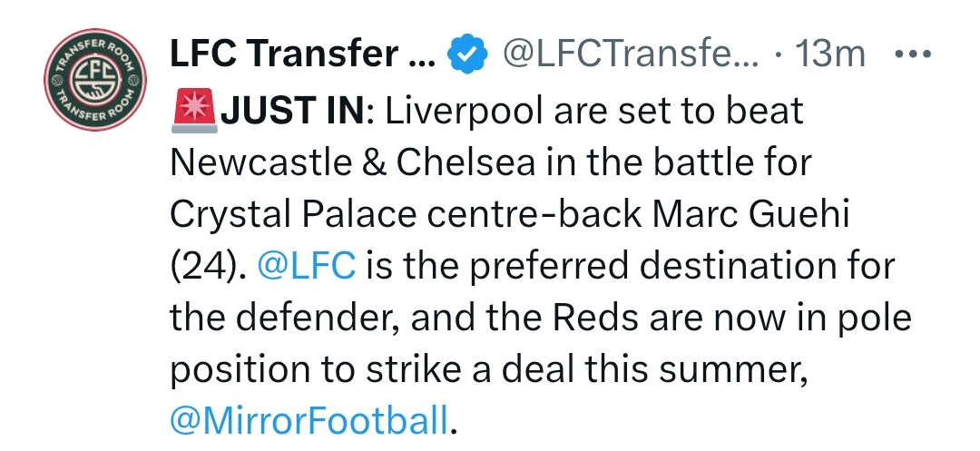The image size is (980, 451).
Task: Click the bold JUST IN text
Action: pos(292,113)
